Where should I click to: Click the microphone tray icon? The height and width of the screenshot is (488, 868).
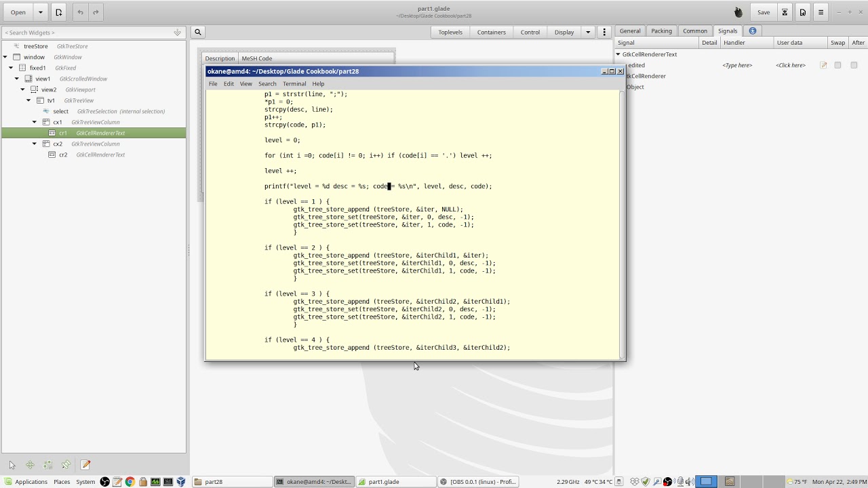tap(680, 482)
